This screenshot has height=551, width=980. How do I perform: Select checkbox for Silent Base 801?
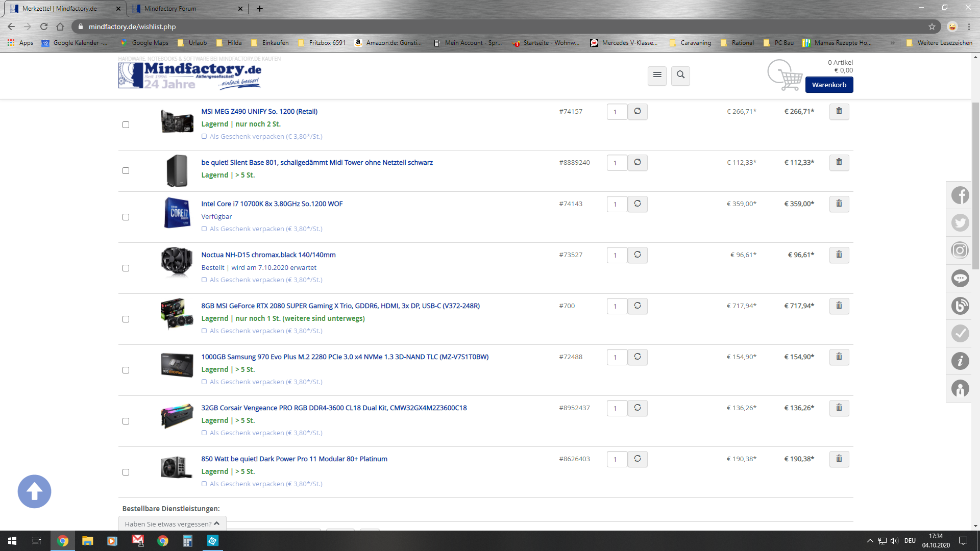(126, 171)
